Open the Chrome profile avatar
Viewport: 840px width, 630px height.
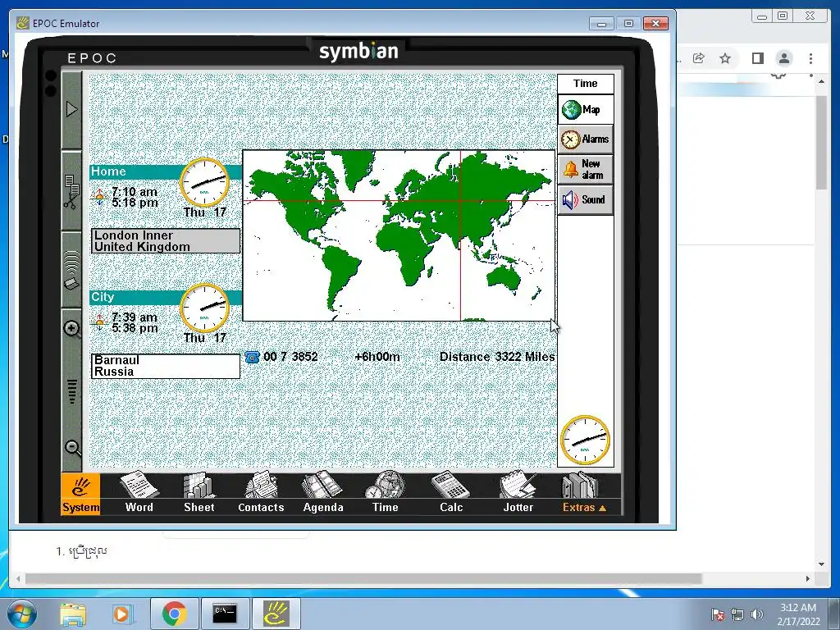pyautogui.click(x=784, y=58)
